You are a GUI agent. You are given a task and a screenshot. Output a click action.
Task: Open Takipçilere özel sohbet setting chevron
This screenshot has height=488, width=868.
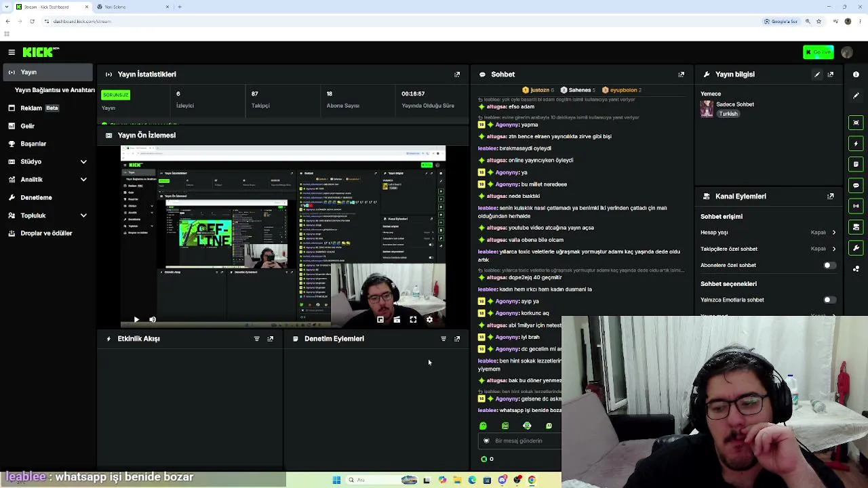coord(834,249)
